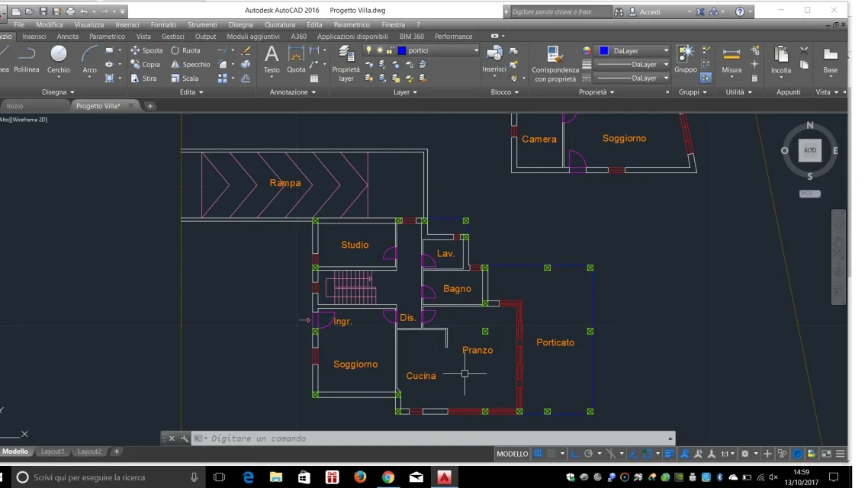Activate the Specchio mirror command
The height and width of the screenshot is (488, 868).
click(190, 64)
